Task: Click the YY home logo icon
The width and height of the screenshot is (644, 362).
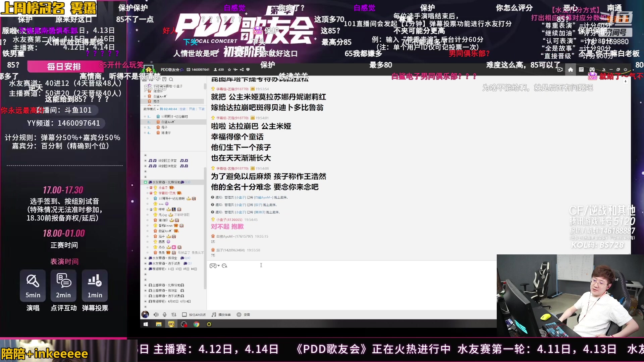Action: (149, 69)
